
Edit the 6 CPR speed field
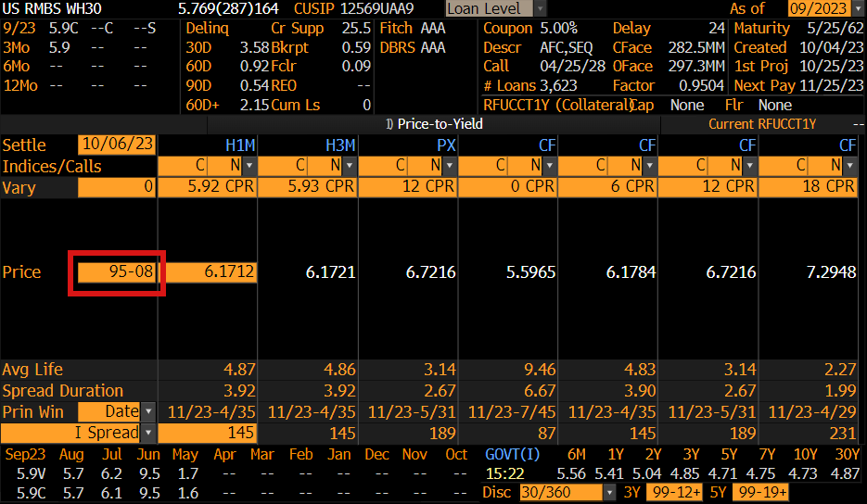tap(607, 187)
